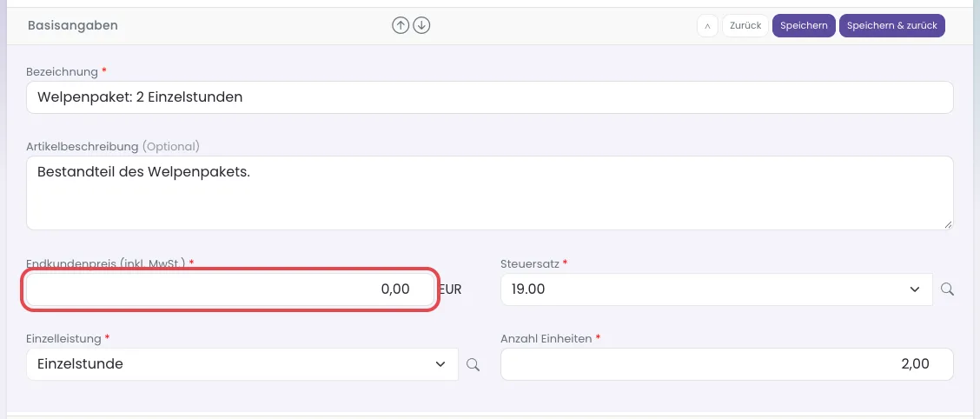Click the Bezeichnung field label
Screen dimensions: 980x419
[62, 72]
